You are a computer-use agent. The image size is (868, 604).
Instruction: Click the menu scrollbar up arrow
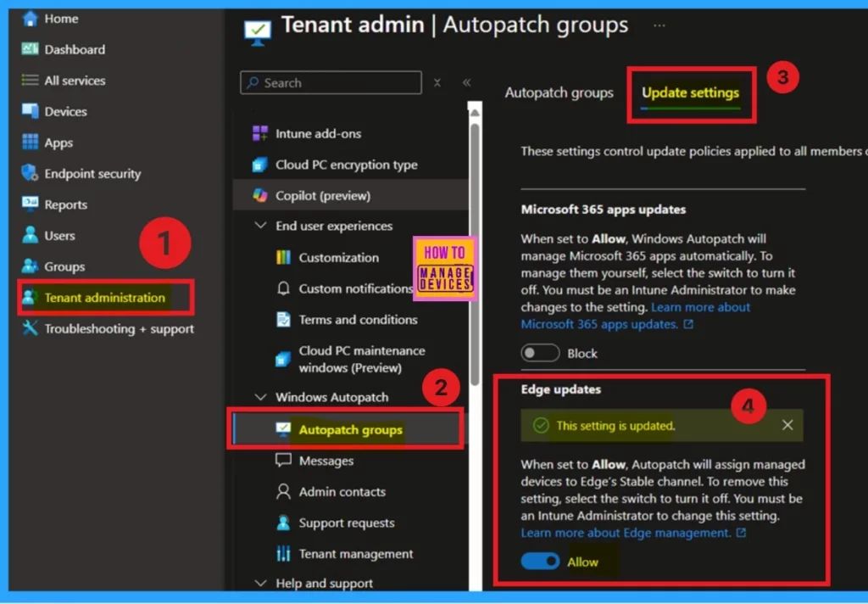tap(475, 113)
